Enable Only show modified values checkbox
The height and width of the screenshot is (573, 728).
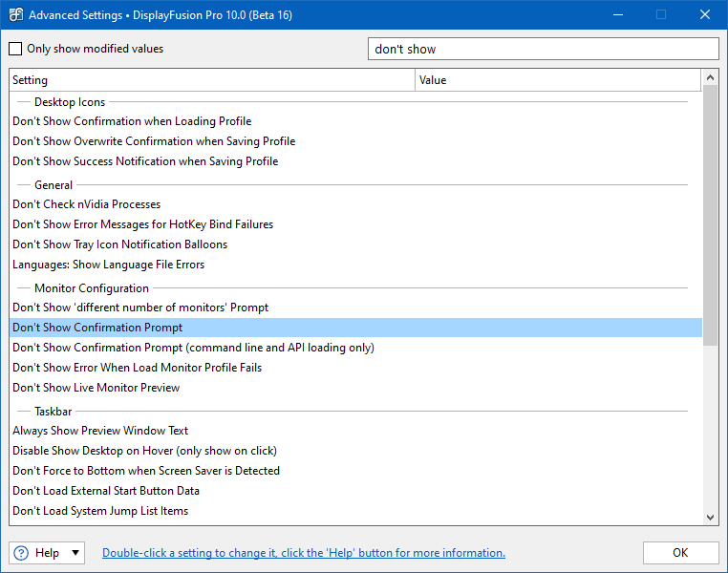coord(15,49)
